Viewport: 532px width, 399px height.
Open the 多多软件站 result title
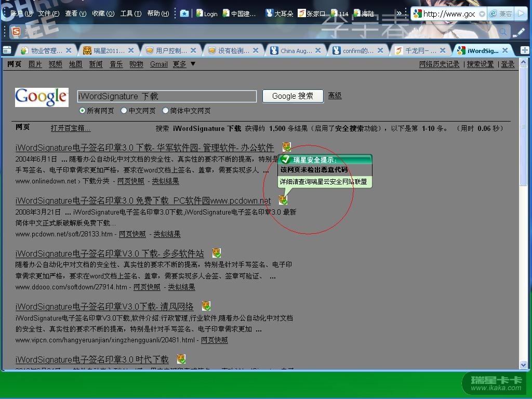coord(110,254)
